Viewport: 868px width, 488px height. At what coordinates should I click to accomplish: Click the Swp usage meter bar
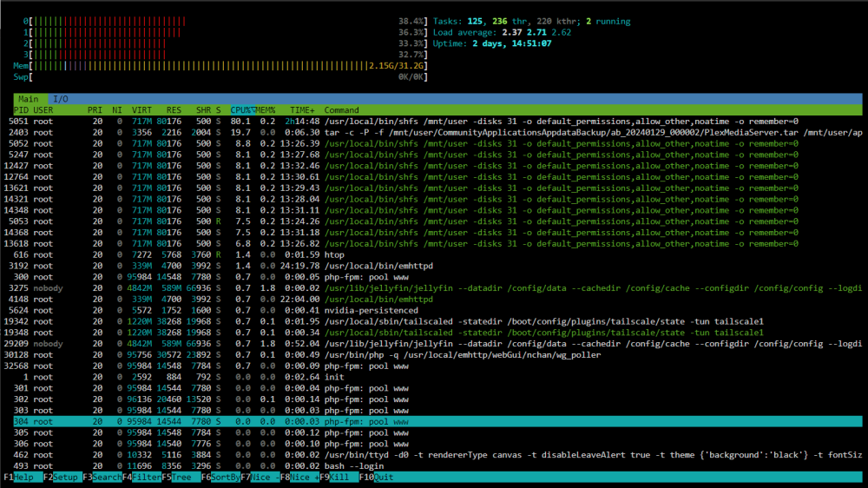tap(220, 76)
